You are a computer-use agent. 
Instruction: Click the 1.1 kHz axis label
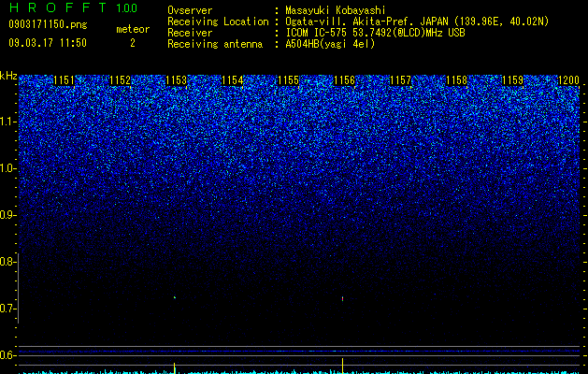(7, 122)
